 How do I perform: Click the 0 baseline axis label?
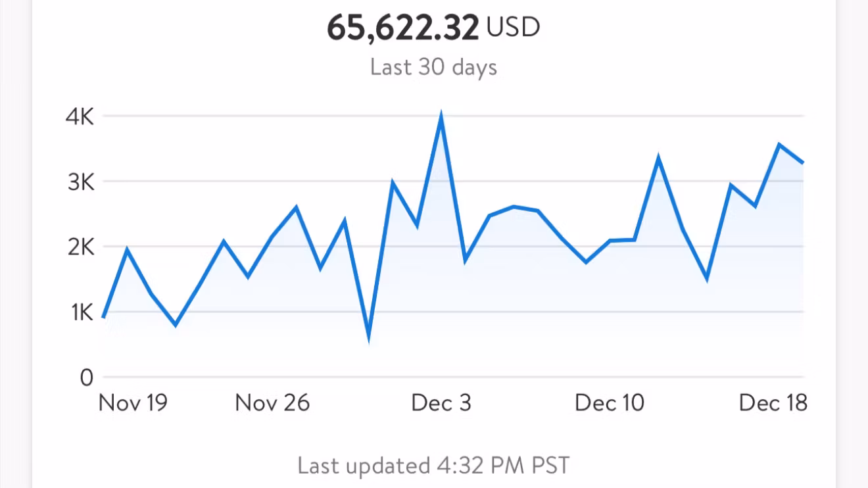click(x=87, y=378)
